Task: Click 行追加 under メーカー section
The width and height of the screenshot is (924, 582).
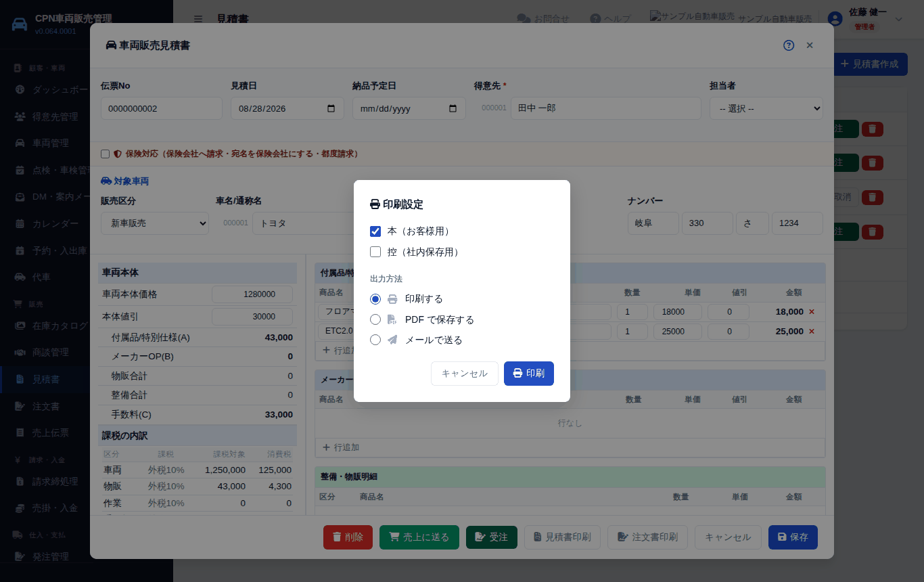Action: (x=341, y=447)
